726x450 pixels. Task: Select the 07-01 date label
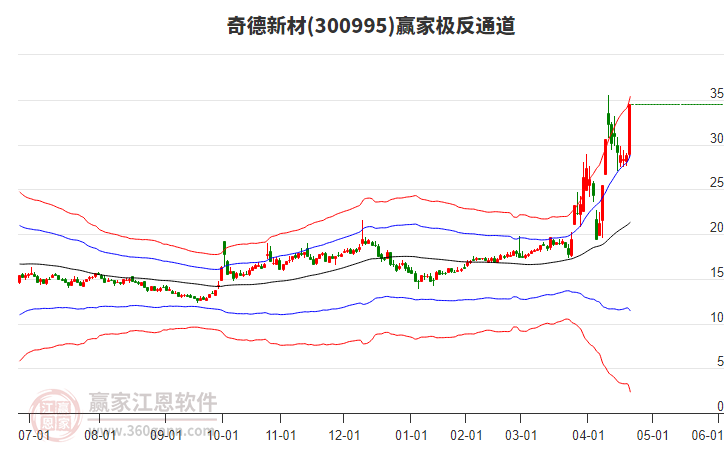click(x=34, y=436)
